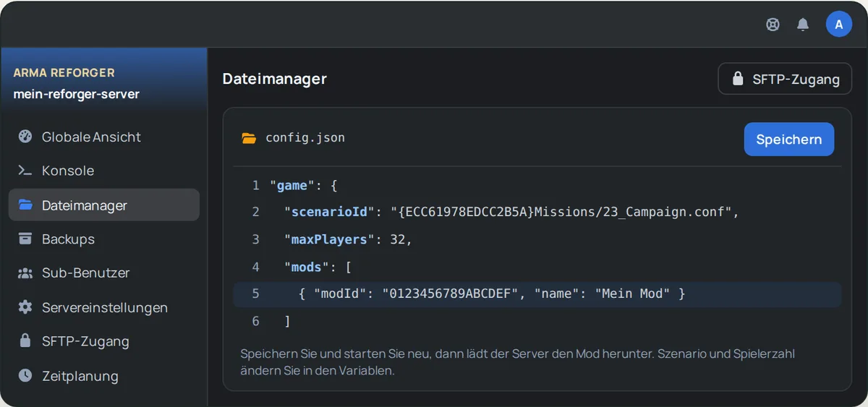Click the closing bracket on line 6
Viewport: 868px width, 407px height.
[287, 321]
